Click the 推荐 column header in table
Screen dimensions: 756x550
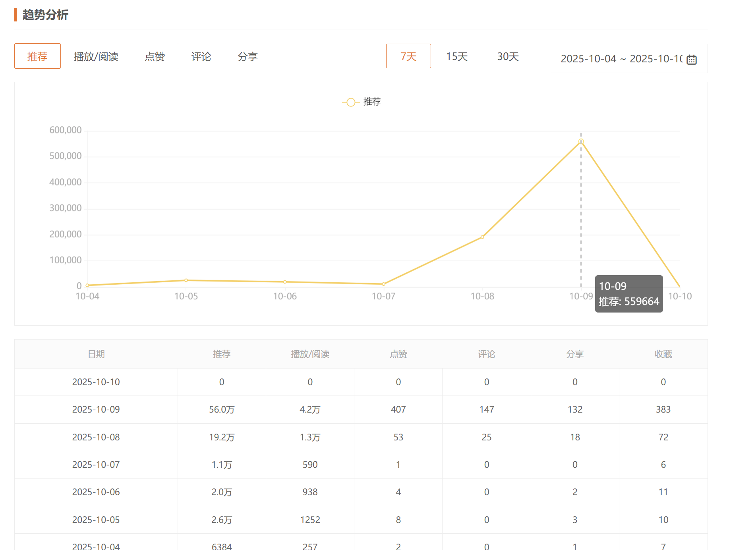(x=222, y=354)
